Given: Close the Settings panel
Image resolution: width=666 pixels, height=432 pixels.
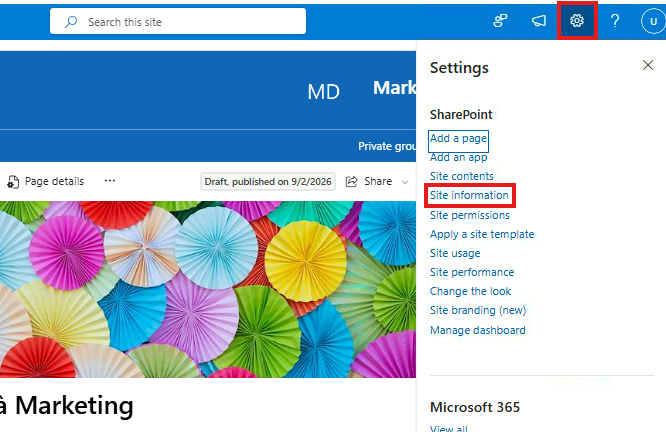Looking at the screenshot, I should [648, 65].
